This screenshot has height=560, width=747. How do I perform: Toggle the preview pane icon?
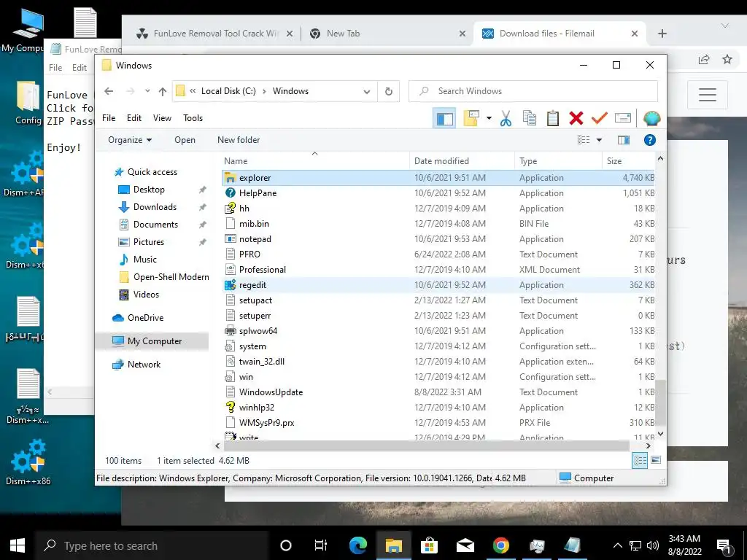coord(624,140)
